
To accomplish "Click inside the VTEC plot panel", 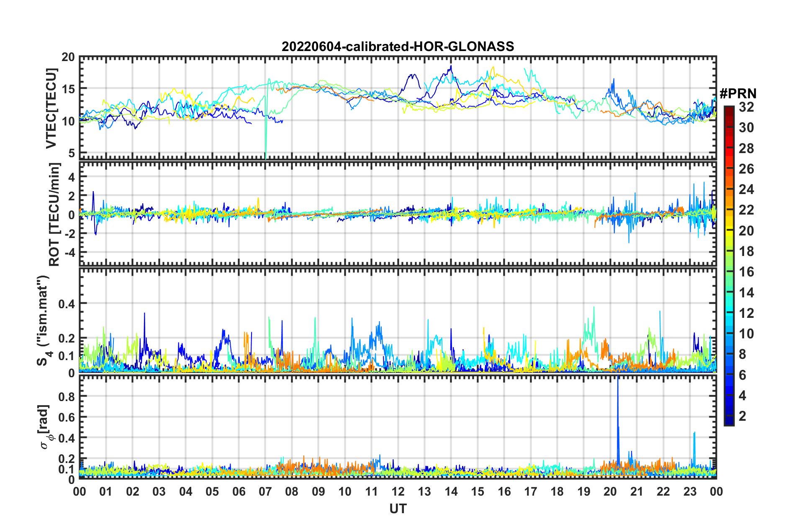I will 398,108.
